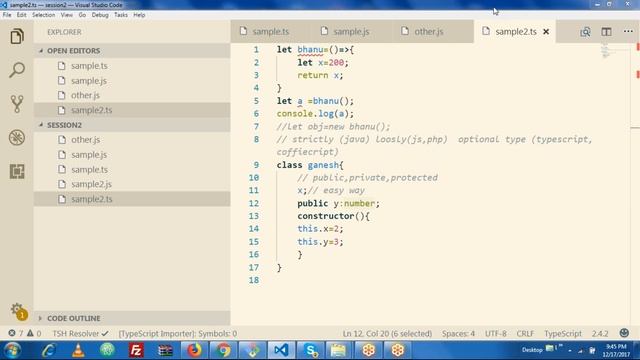Viewport: 640px width, 360px height.
Task: Close the sample2.ts tab
Action: pyautogui.click(x=546, y=32)
